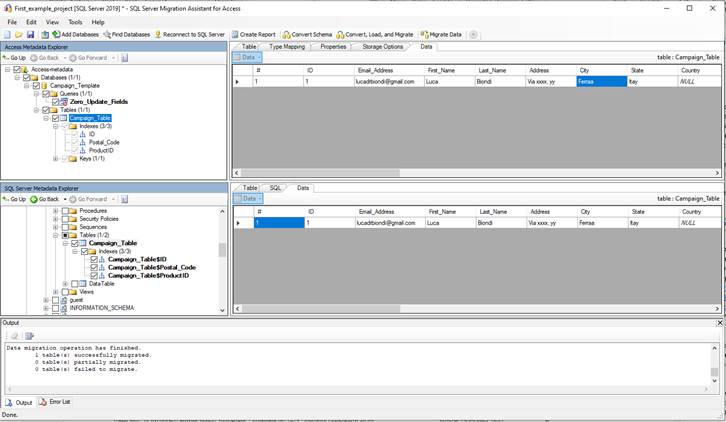This screenshot has height=422, width=726.
Task: Click the Postal_Code index icon in Access tree
Action: (x=82, y=142)
